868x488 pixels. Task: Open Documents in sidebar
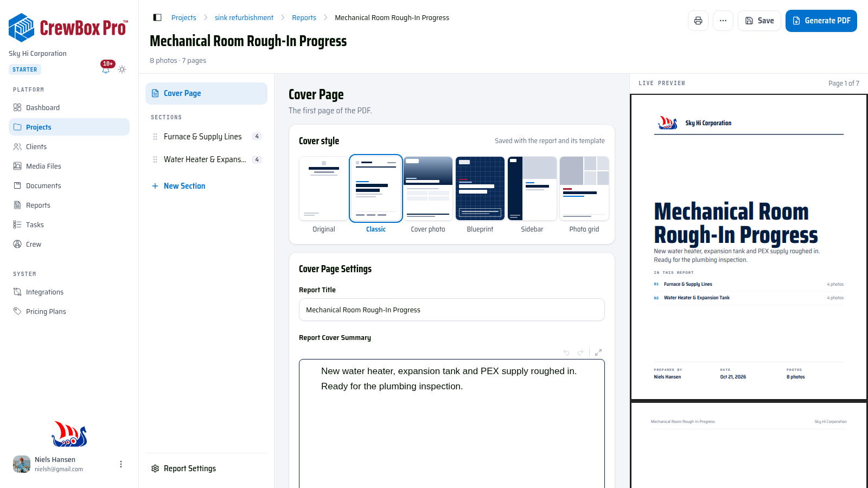click(69, 185)
